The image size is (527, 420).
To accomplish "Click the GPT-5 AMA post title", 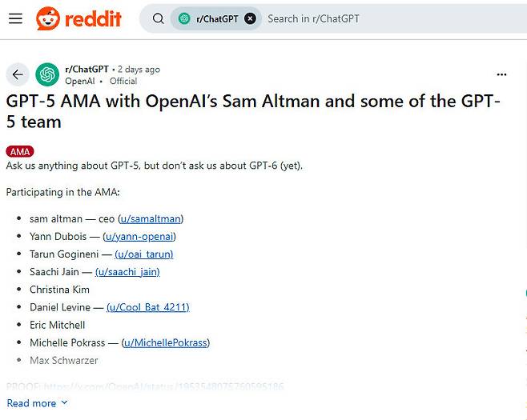I will tap(253, 111).
